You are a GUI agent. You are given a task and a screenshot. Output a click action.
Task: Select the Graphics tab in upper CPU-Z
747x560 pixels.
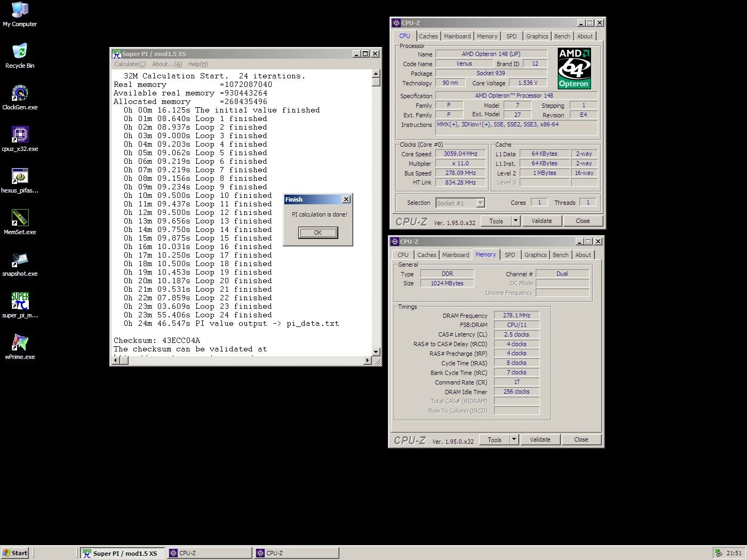coord(537,36)
